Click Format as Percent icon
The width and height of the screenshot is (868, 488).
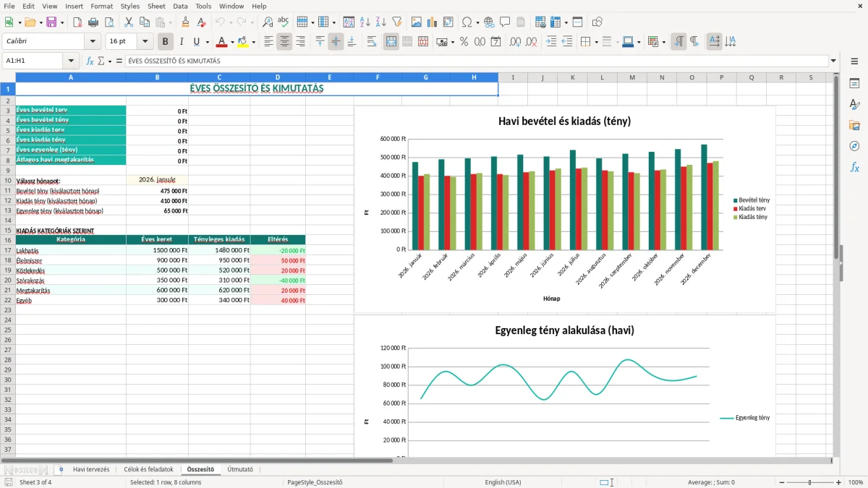coord(464,42)
